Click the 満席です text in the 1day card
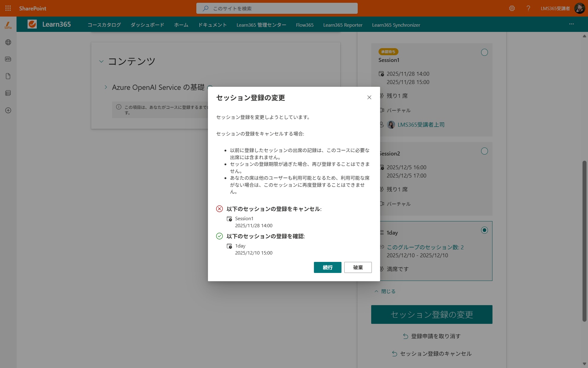Viewport: 588px width, 368px height. 398,269
